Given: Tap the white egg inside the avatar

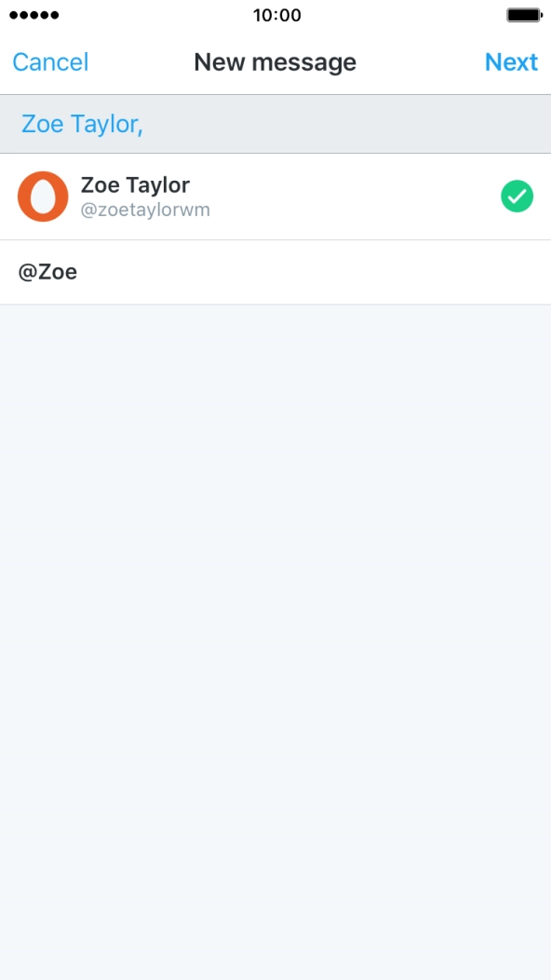Looking at the screenshot, I should tap(43, 197).
